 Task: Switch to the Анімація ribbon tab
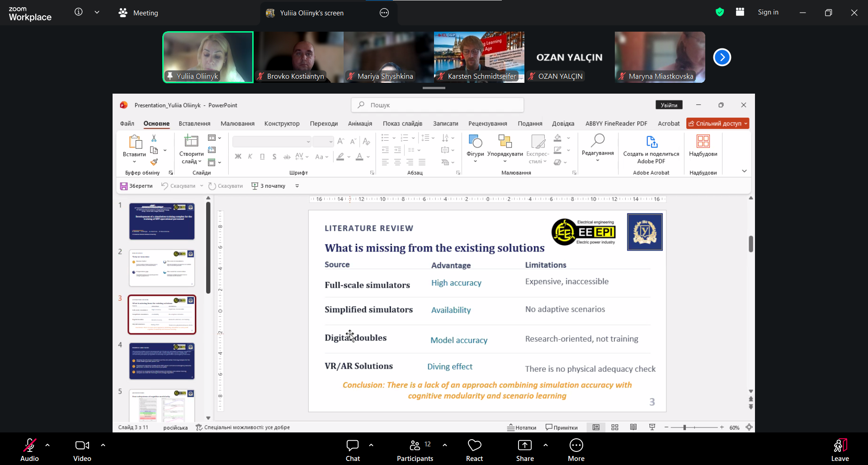pos(360,123)
